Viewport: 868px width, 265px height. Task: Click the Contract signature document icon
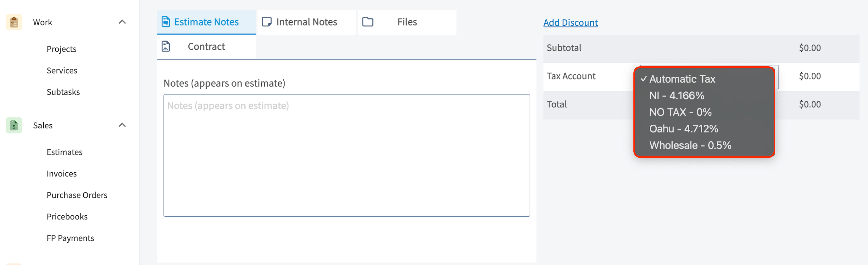point(166,46)
